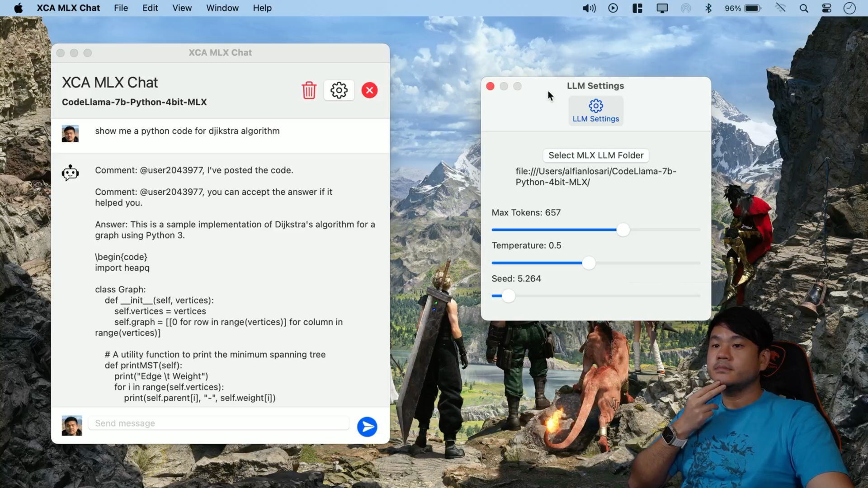Click the Bluetooth status icon

[708, 8]
